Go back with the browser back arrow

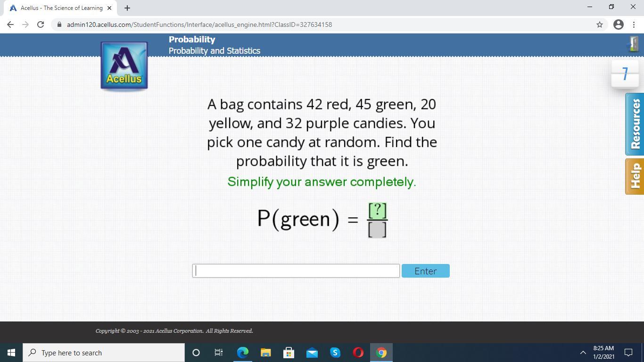pyautogui.click(x=10, y=25)
